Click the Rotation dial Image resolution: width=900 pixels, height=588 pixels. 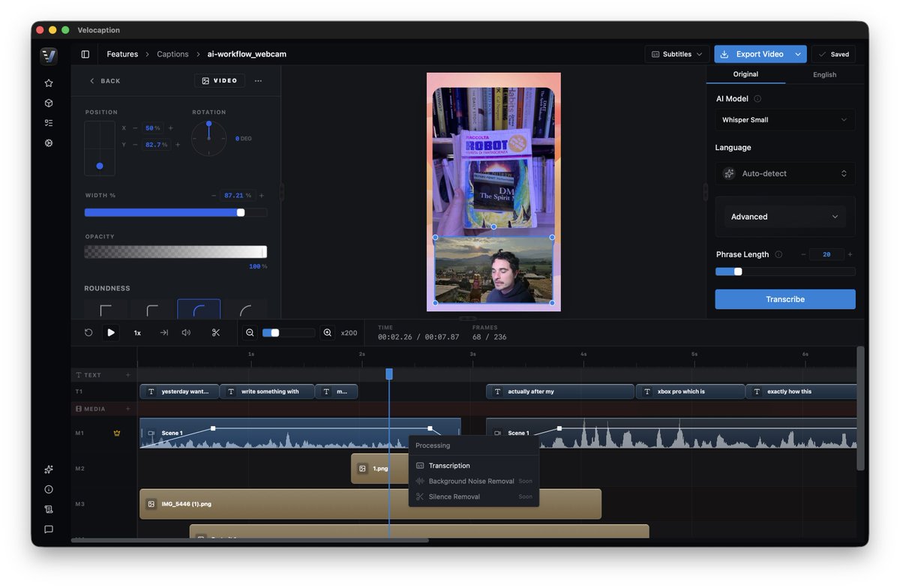coord(208,139)
